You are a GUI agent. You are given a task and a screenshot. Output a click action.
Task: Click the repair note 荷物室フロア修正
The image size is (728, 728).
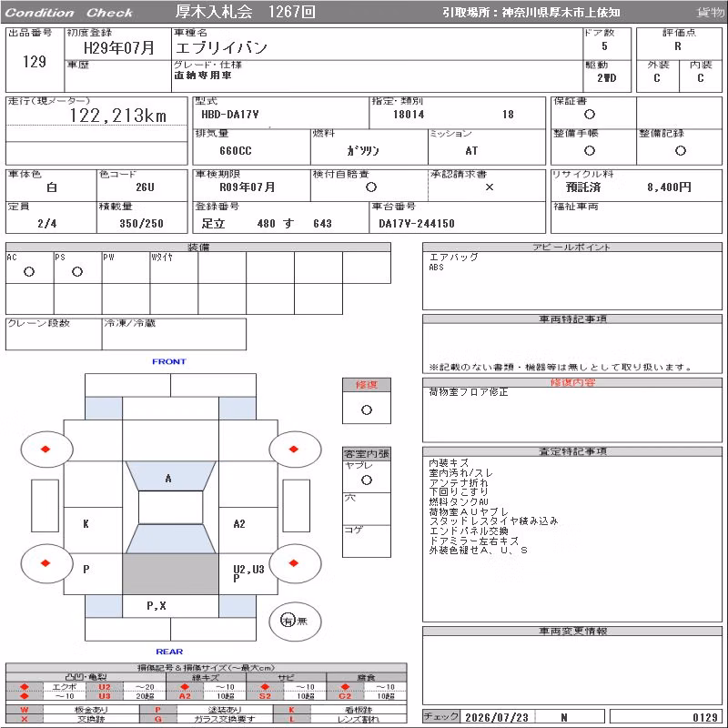point(469,392)
